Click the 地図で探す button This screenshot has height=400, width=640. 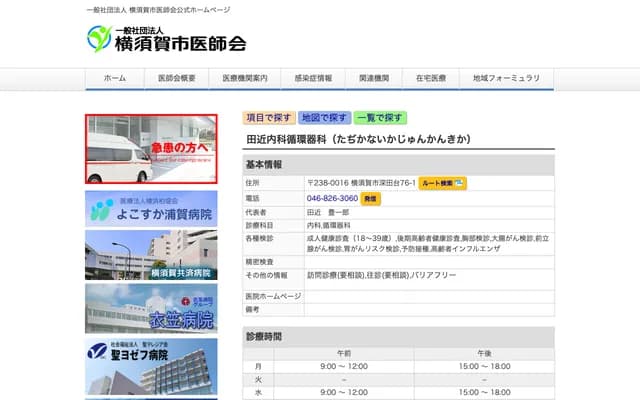click(x=324, y=118)
